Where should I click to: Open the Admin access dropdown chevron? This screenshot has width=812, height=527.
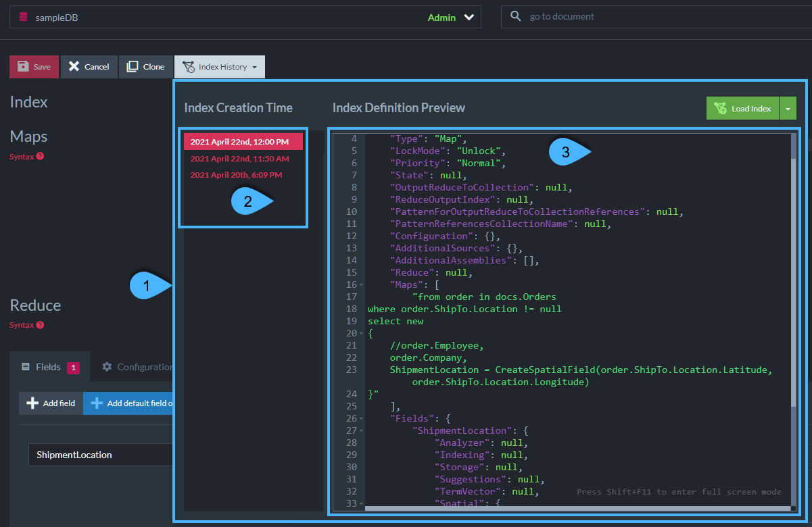tap(469, 18)
